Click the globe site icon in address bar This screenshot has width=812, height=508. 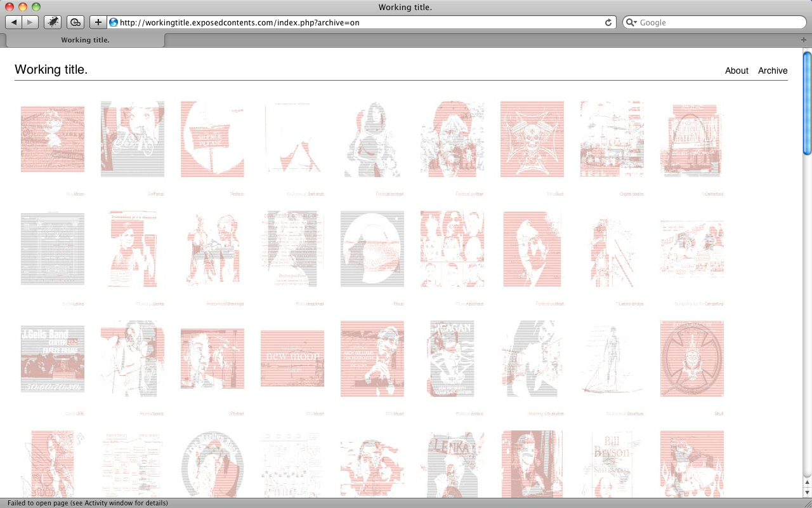[x=114, y=22]
